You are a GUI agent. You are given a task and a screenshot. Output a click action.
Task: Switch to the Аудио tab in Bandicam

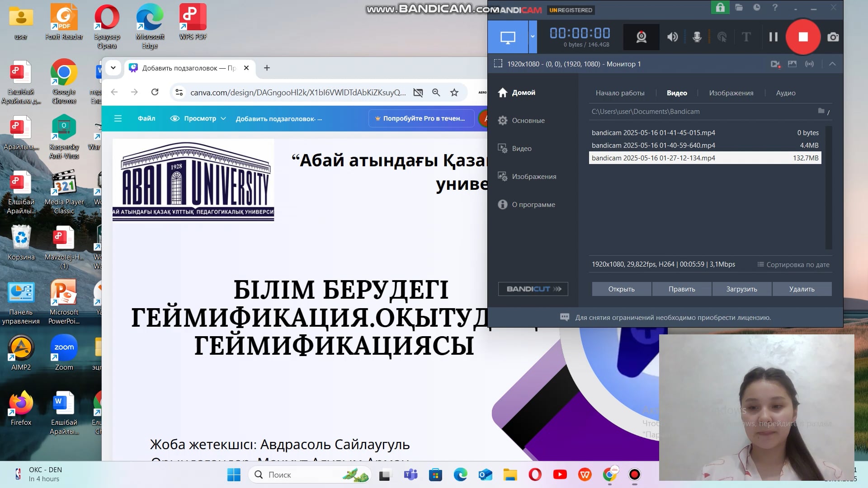point(785,93)
